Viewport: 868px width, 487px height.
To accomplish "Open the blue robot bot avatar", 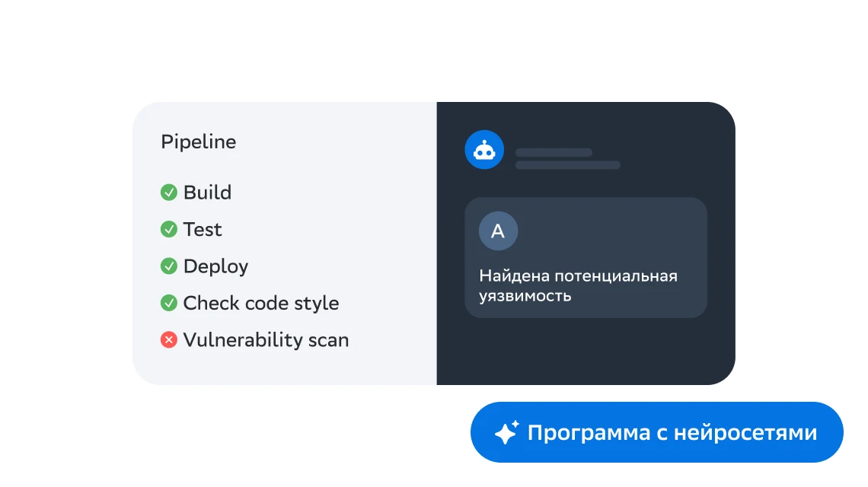I will (484, 150).
